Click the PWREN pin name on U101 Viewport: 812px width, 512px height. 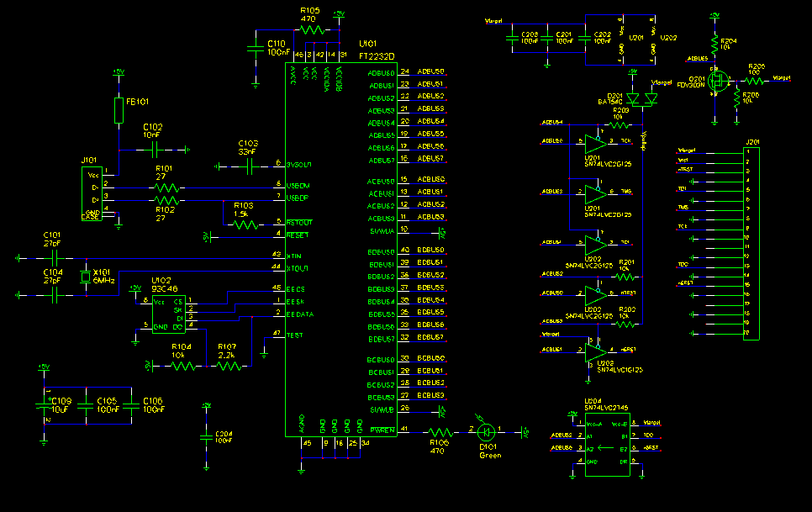[x=382, y=430]
